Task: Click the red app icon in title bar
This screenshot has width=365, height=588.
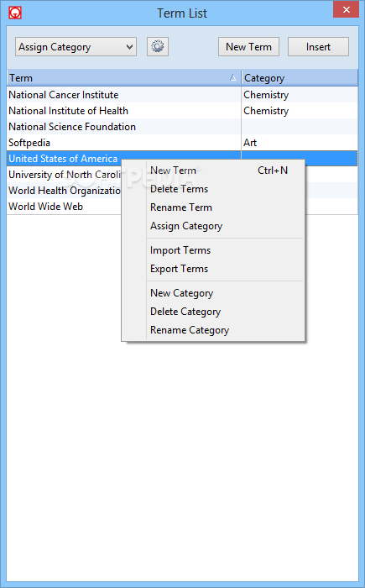Action: (x=15, y=13)
